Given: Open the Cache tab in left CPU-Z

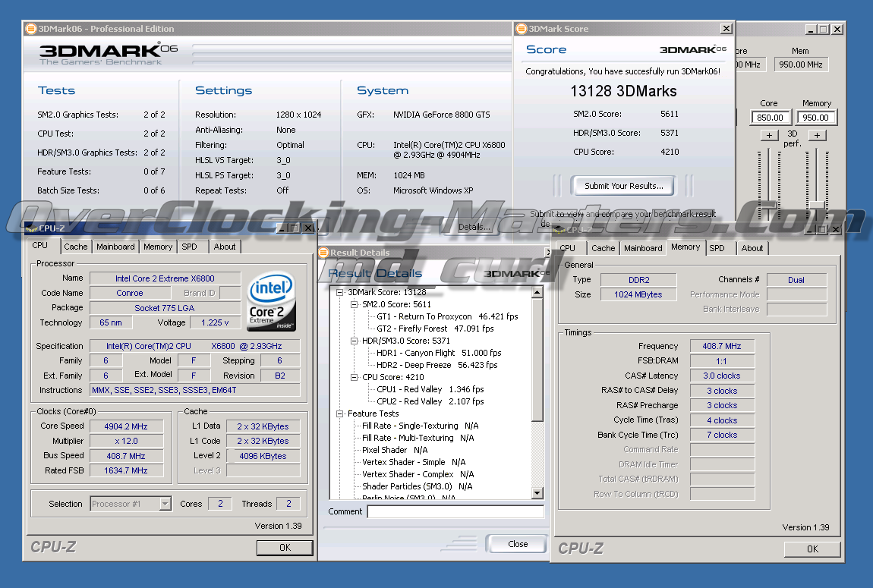Looking at the screenshot, I should point(76,247).
